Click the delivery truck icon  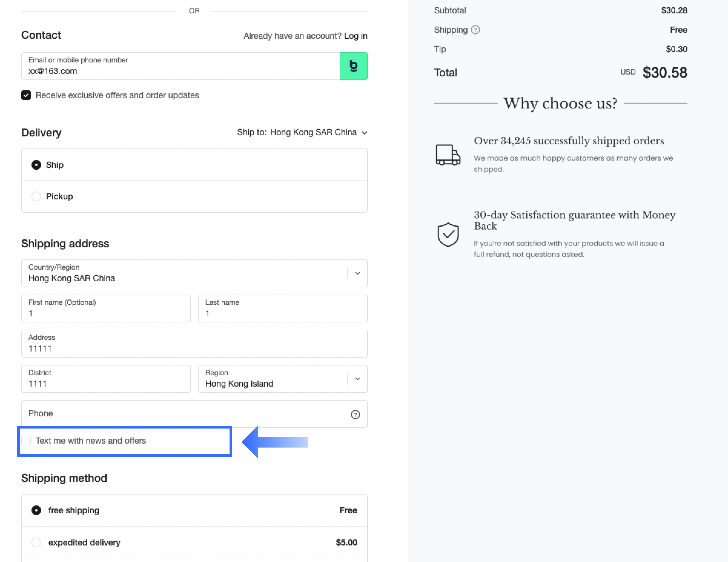[448, 155]
